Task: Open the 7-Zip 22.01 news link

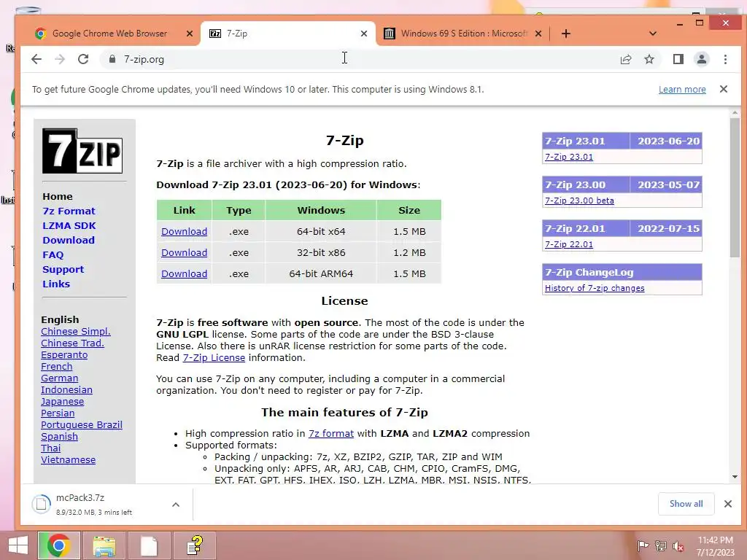Action: pos(569,244)
